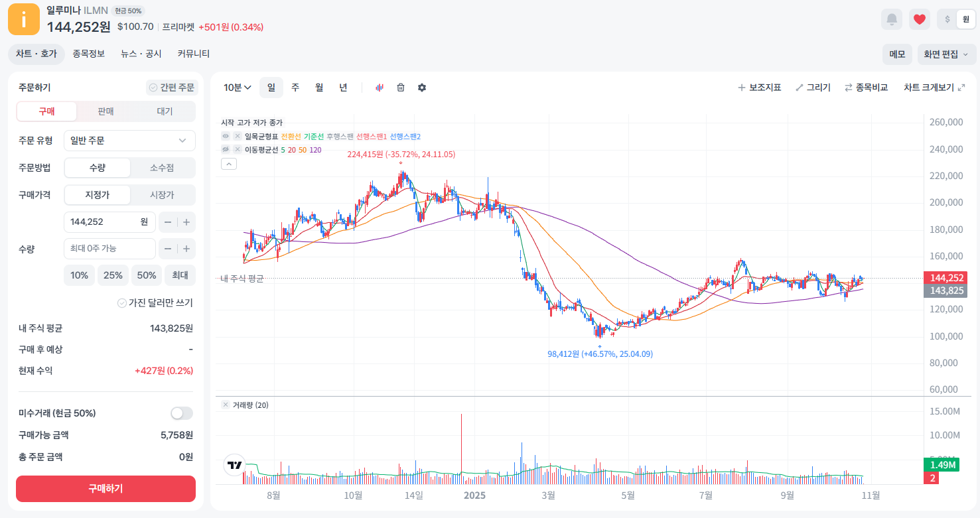Click the plus icon for 보조지표
Viewport: 980px width, 518px height.
(742, 88)
